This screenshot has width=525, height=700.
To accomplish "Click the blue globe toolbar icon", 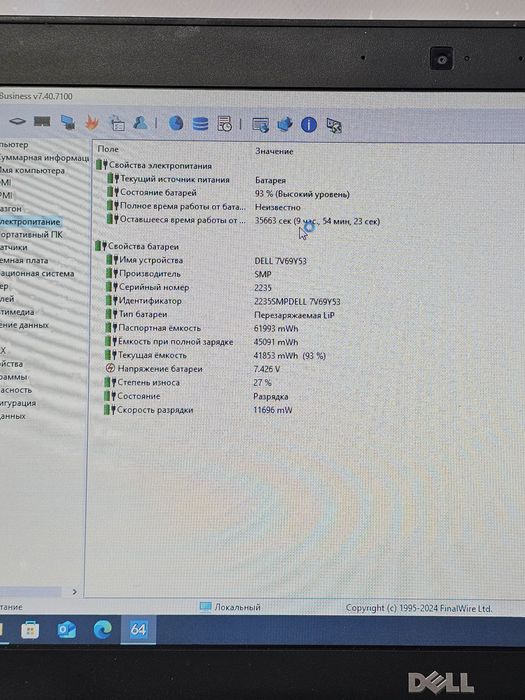I will click(176, 123).
